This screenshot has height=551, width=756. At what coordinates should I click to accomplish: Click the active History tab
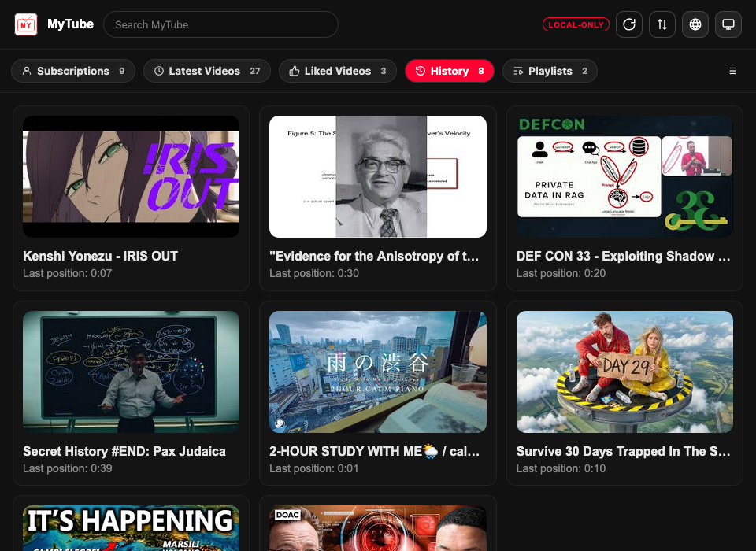[449, 71]
